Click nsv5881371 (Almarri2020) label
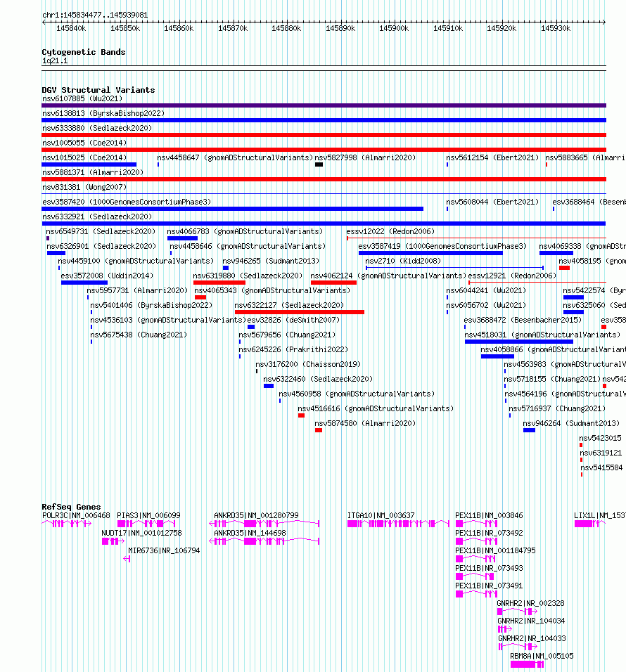 [93, 172]
